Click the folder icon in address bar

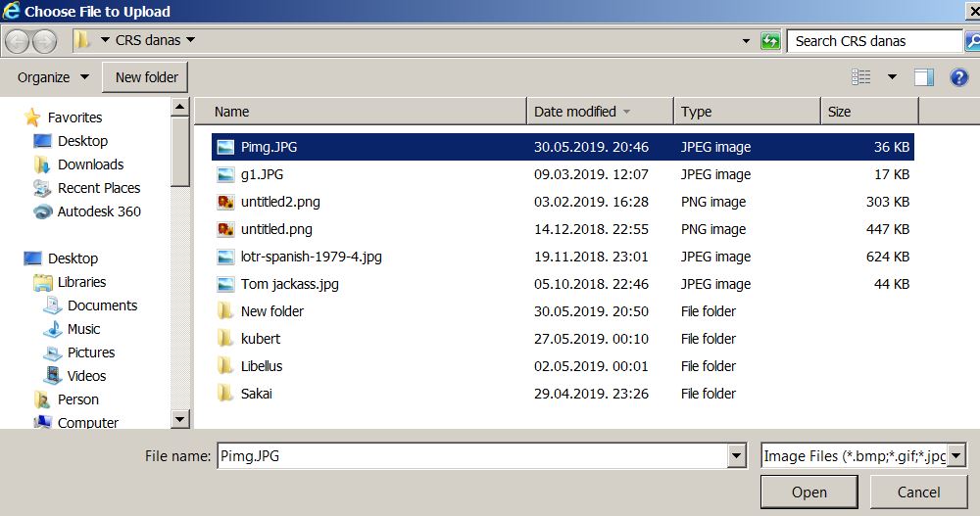(x=81, y=40)
